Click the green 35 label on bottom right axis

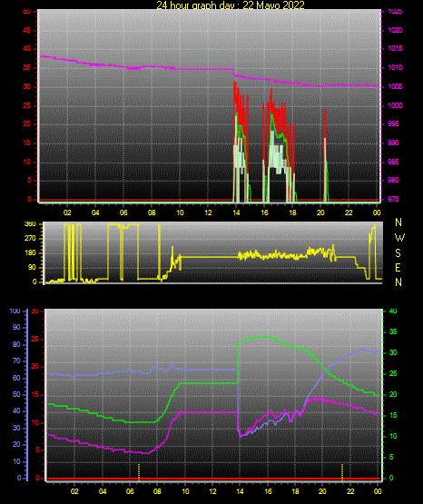(x=393, y=331)
